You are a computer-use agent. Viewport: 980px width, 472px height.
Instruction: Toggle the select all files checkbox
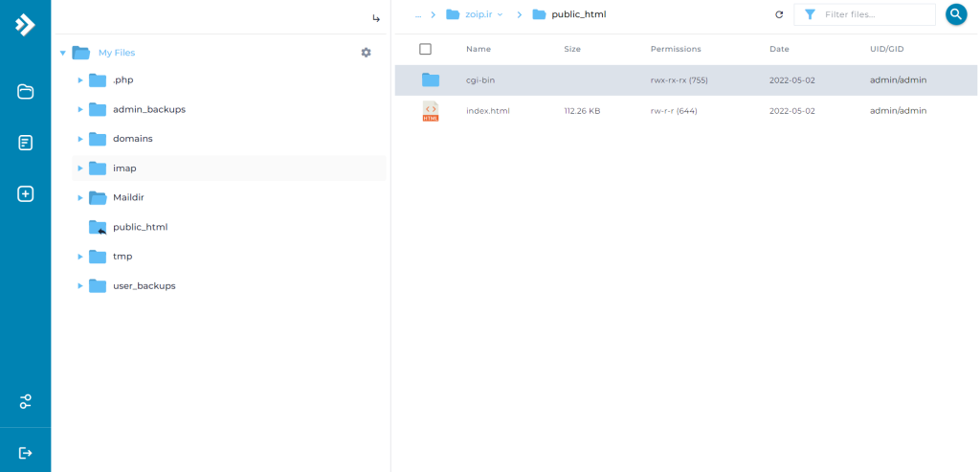point(426,49)
